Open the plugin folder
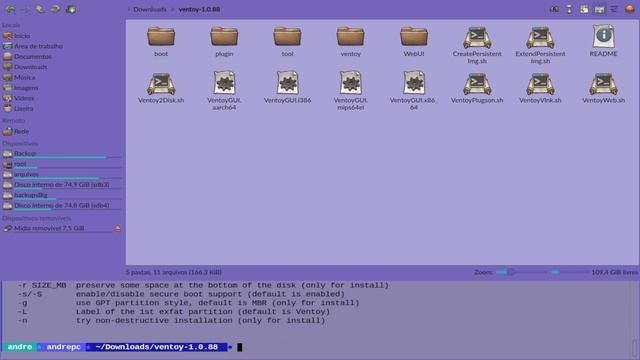640x360 pixels. 224,41
